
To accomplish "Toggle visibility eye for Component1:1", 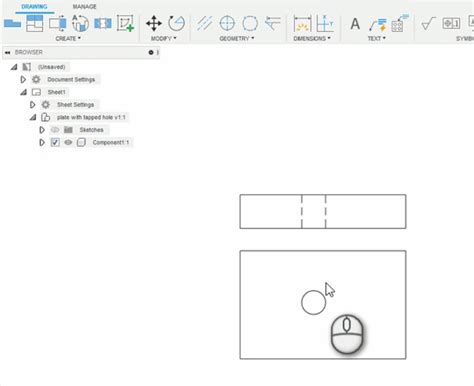I will 68,142.
